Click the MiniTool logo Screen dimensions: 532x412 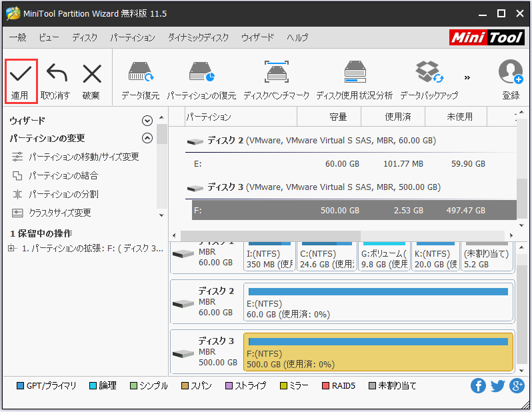point(487,37)
